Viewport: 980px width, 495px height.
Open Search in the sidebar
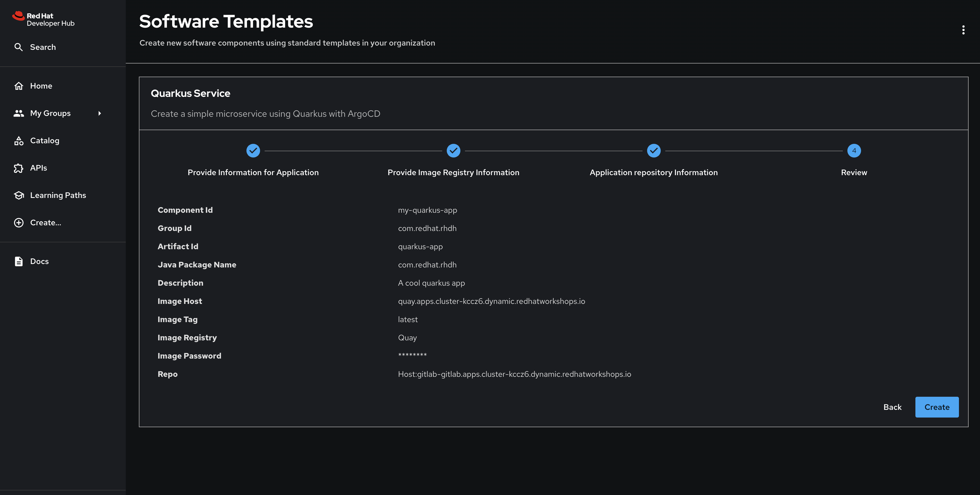tap(43, 47)
